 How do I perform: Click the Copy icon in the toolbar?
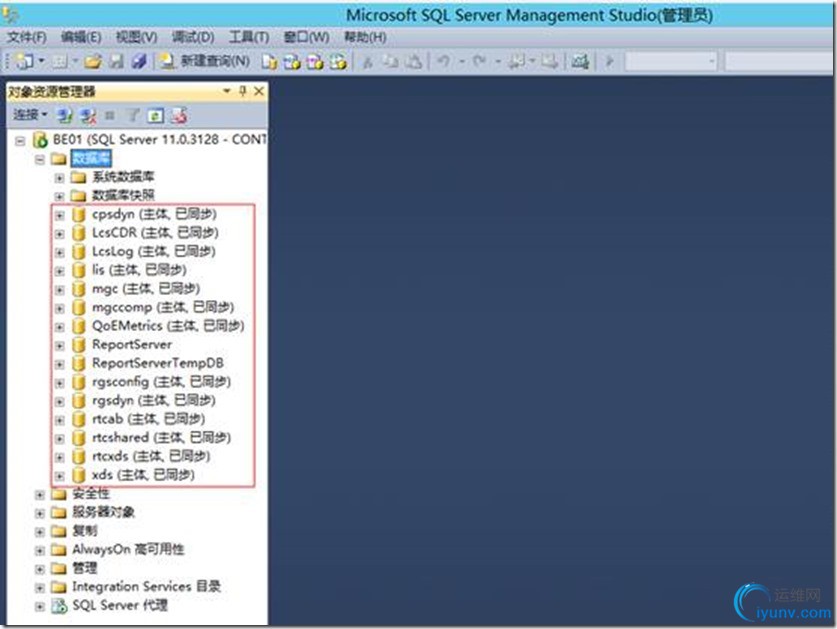[390, 62]
